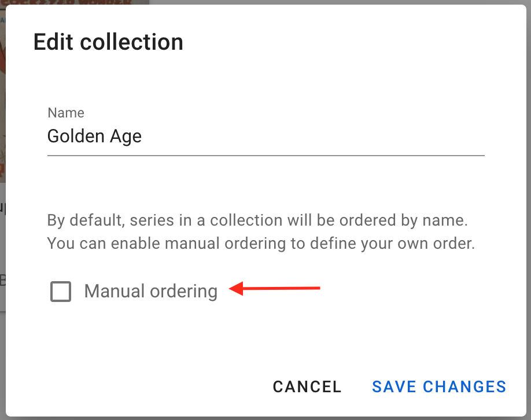531x420 pixels.
Task: Click the dimmed backdrop strip below the dialog
Action: coord(265,418)
